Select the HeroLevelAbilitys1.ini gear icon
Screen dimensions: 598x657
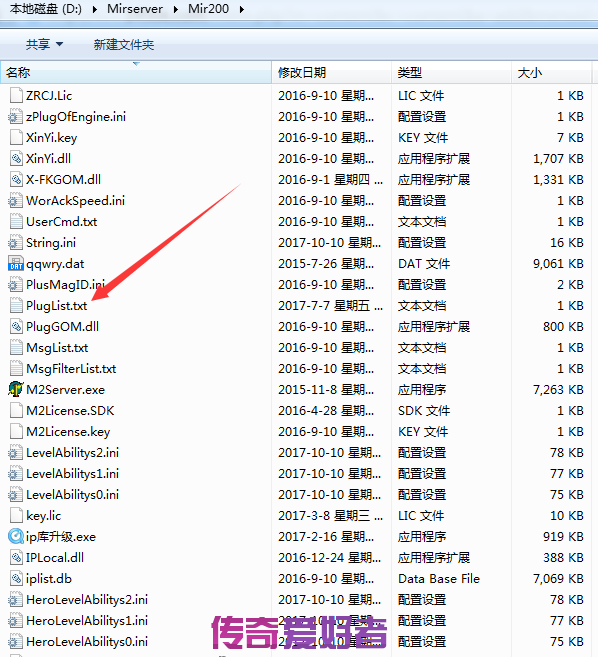(16, 621)
